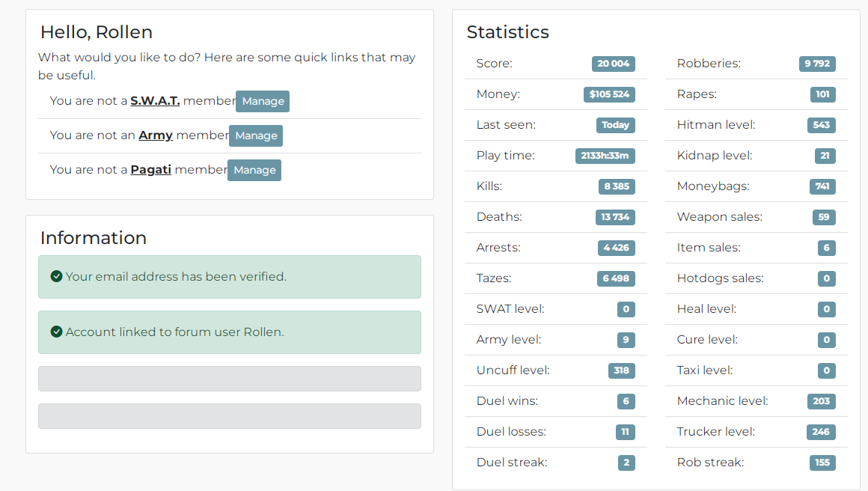Click the Deaths value 13 734
The height and width of the screenshot is (491, 868).
(x=615, y=217)
